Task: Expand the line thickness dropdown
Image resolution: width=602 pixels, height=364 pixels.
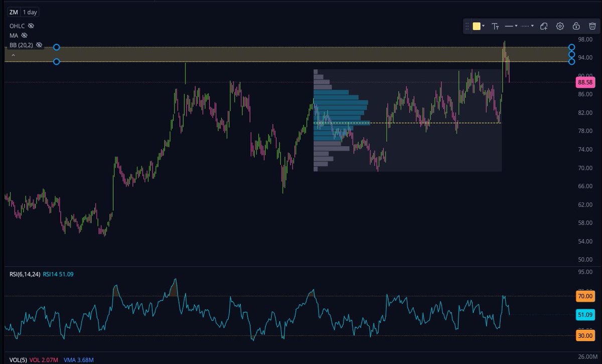Action: tap(516, 27)
